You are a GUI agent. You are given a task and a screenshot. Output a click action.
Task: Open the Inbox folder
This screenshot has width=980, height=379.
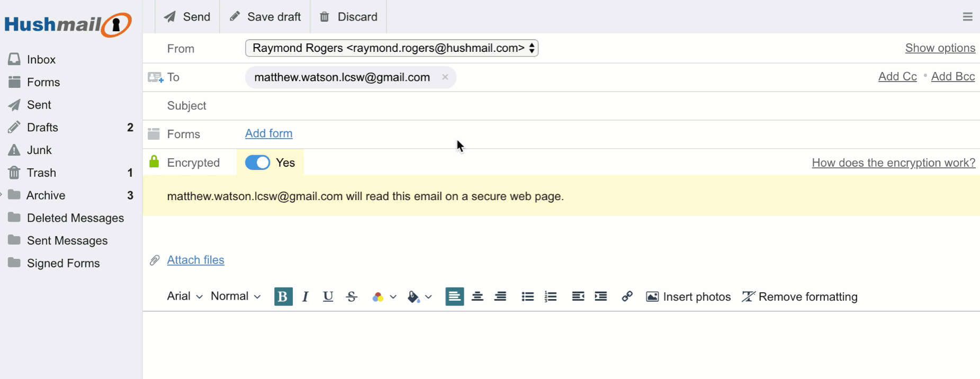(x=41, y=59)
